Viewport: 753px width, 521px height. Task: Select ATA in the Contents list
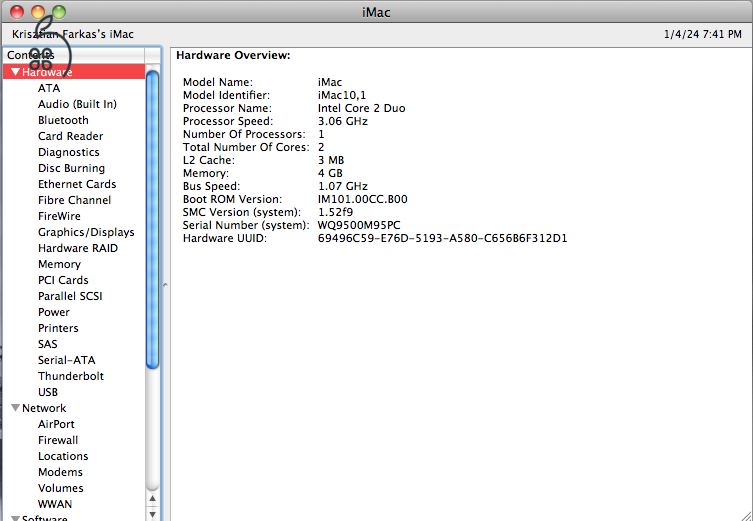click(x=49, y=88)
